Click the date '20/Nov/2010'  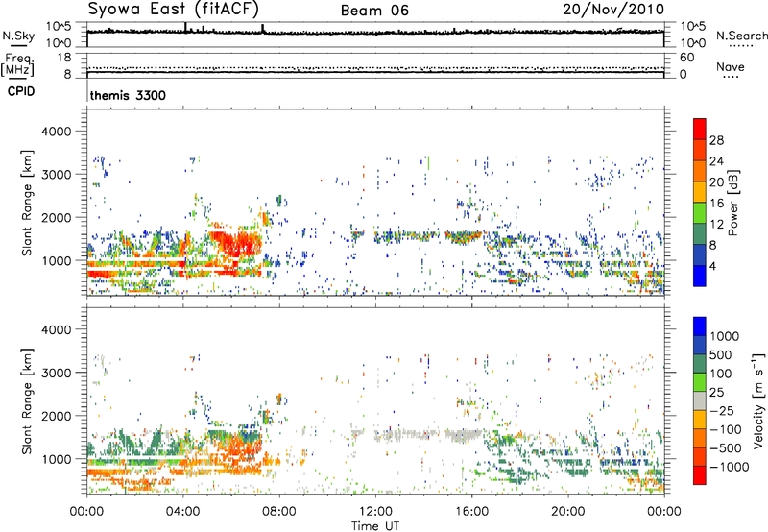[613, 10]
